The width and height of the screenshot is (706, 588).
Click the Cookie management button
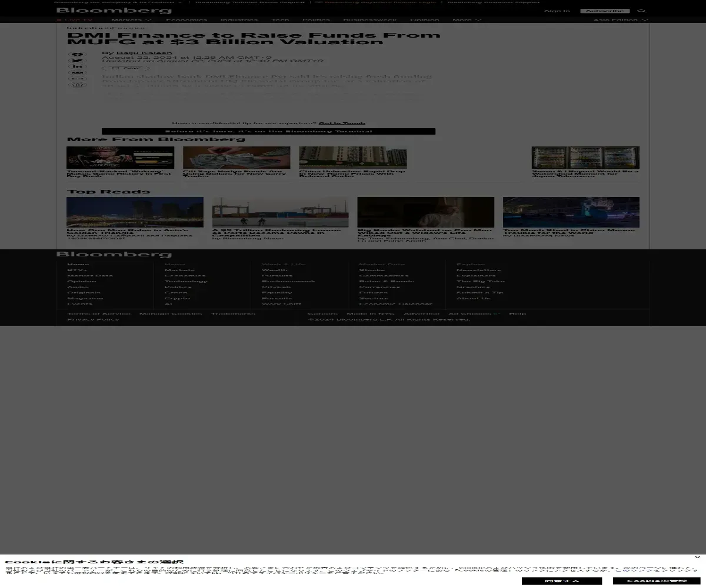pyautogui.click(x=657, y=581)
